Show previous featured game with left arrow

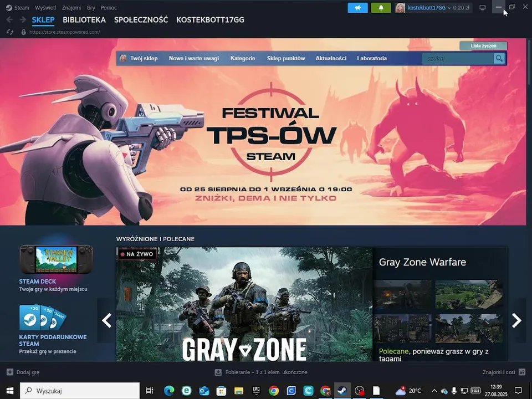click(x=106, y=320)
